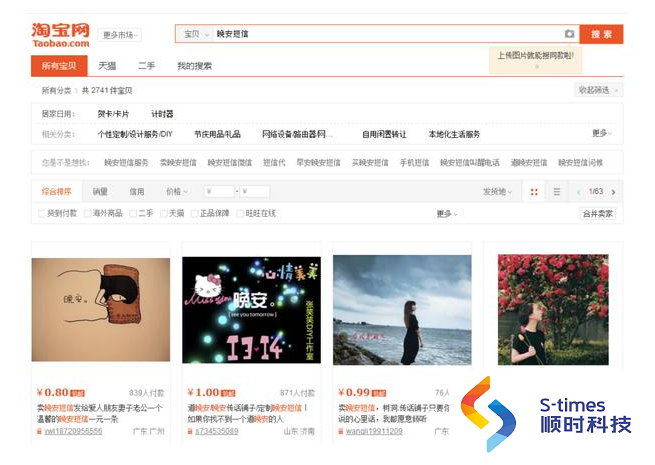Open product title priced ¥0.80
The image size is (655, 465).
tap(99, 413)
